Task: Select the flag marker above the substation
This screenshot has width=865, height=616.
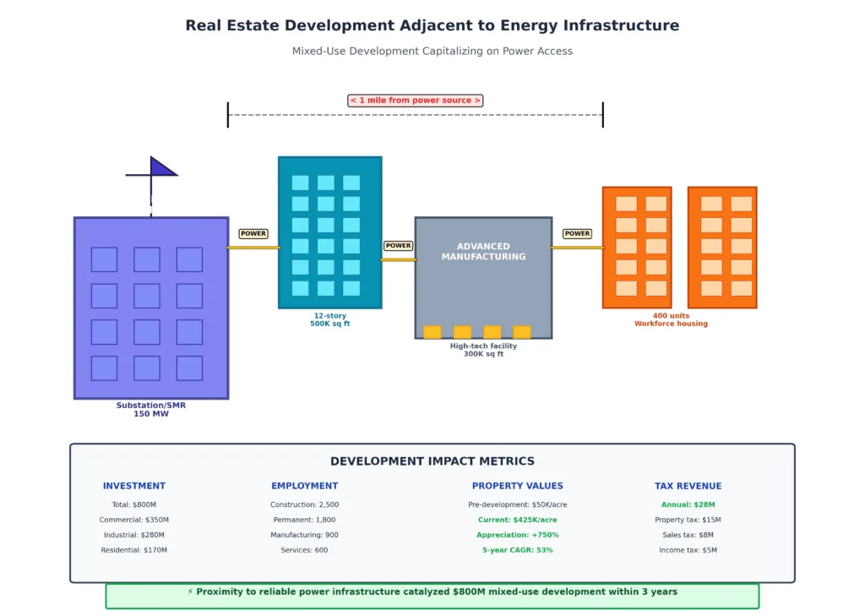Action: click(163, 169)
